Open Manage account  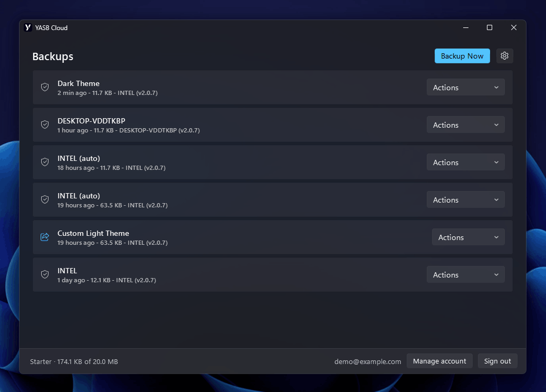click(x=439, y=361)
